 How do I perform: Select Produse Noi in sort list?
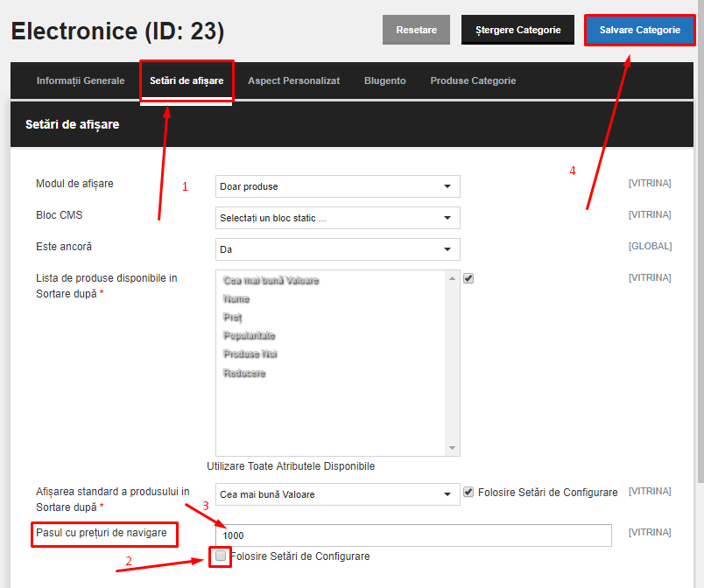pos(250,353)
